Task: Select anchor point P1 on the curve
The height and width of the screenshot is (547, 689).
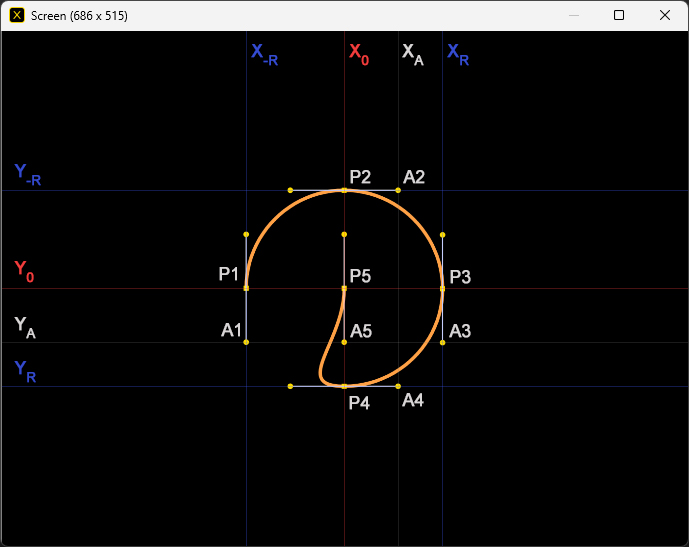Action: (246, 288)
